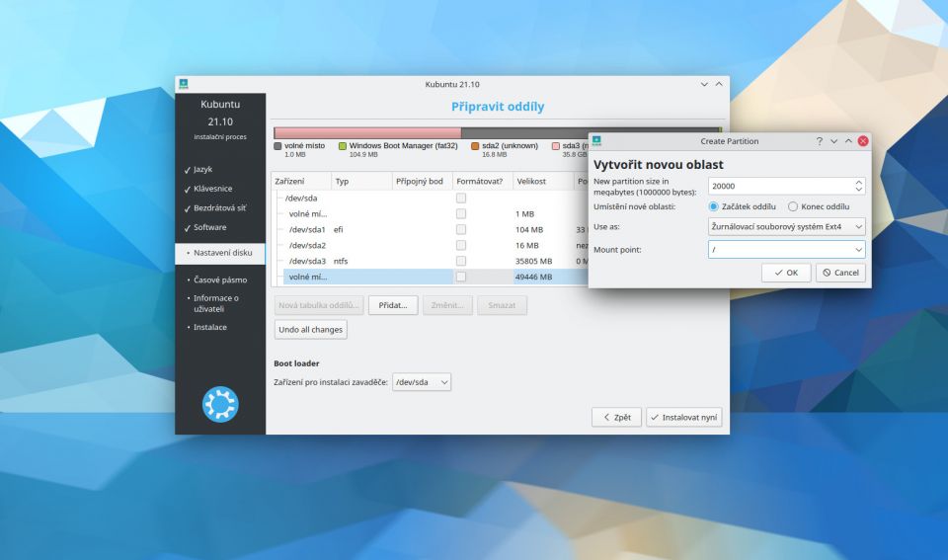Click the Undo all changes button

point(311,330)
